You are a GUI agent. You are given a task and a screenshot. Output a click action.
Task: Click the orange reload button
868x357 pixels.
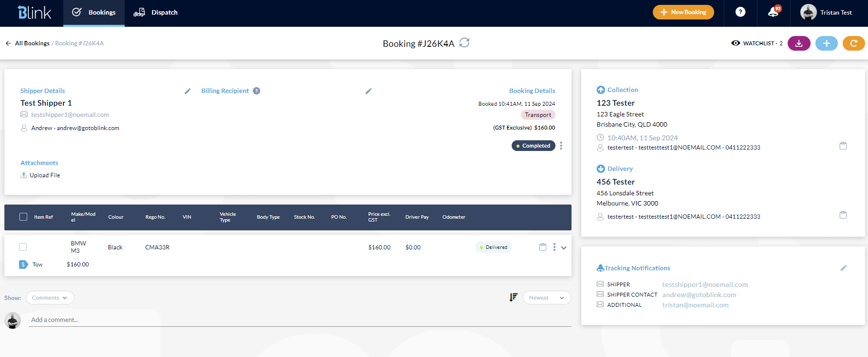(853, 43)
